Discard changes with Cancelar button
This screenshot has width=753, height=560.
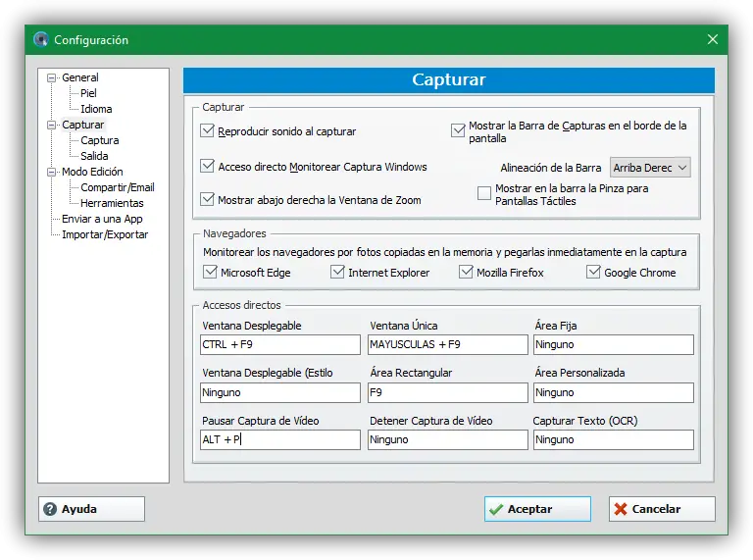click(x=662, y=509)
